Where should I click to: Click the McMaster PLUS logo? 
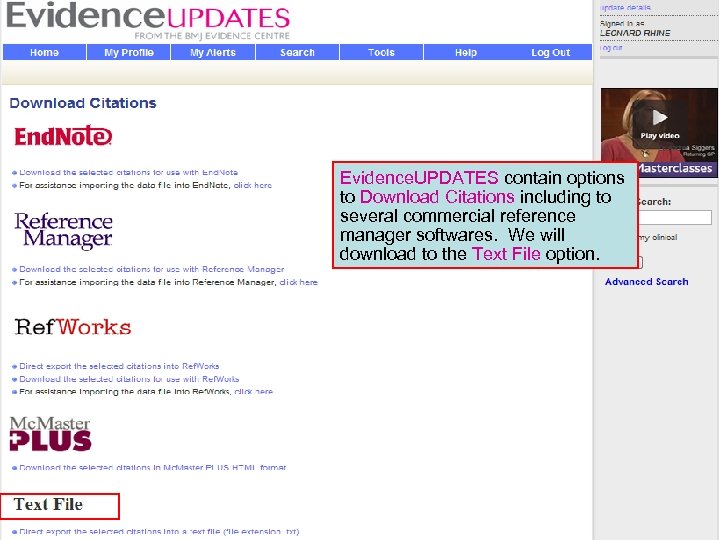[x=50, y=433]
